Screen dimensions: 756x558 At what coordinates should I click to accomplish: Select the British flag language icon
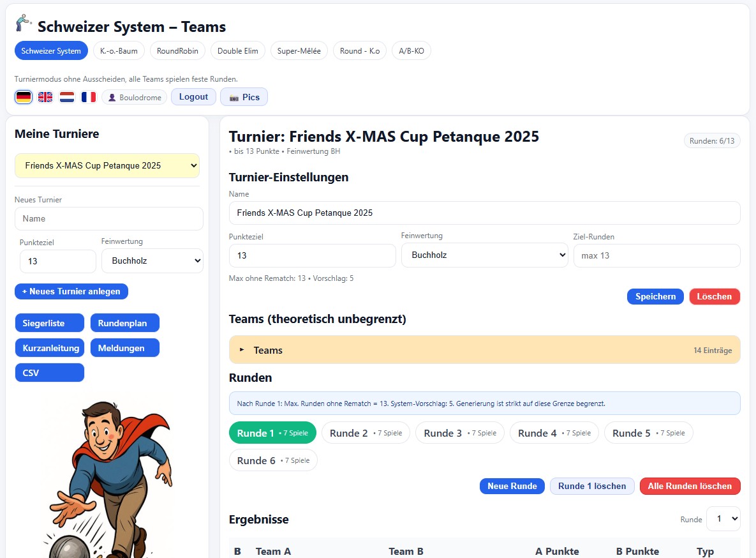(45, 97)
